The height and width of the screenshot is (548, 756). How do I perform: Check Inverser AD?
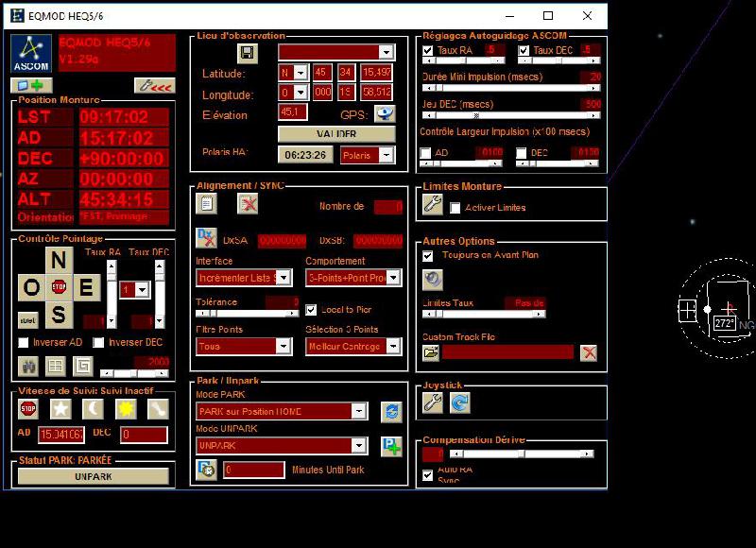pos(23,342)
